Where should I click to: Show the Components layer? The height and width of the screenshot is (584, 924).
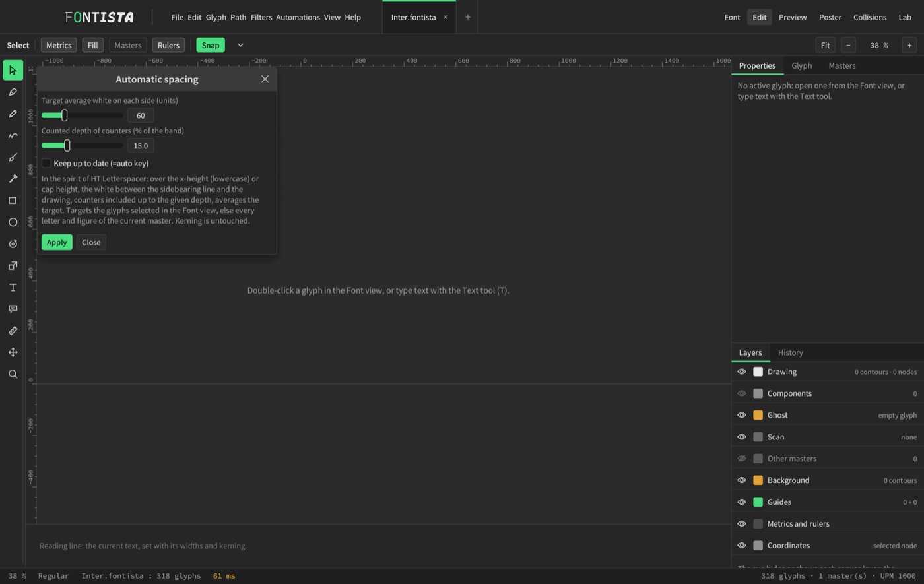742,393
